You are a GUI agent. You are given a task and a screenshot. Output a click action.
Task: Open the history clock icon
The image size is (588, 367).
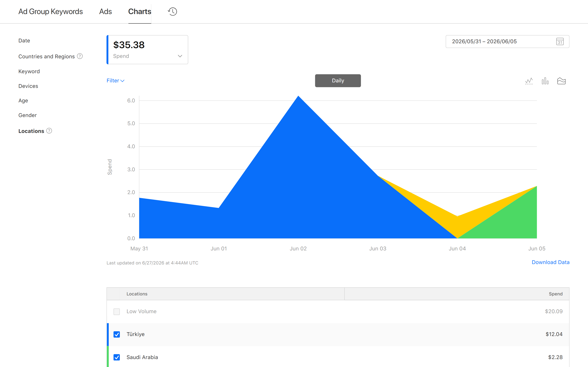tap(172, 11)
